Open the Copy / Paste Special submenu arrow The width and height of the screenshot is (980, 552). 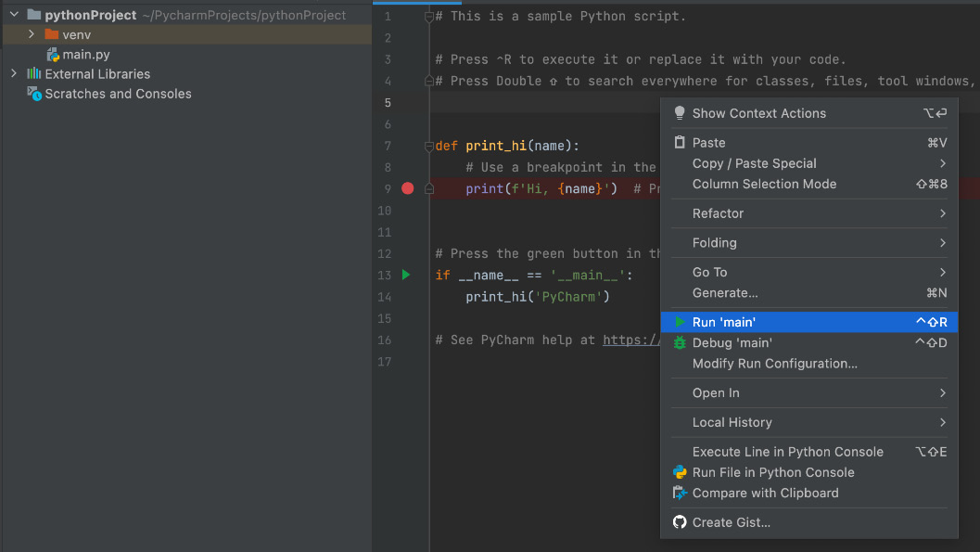click(943, 163)
